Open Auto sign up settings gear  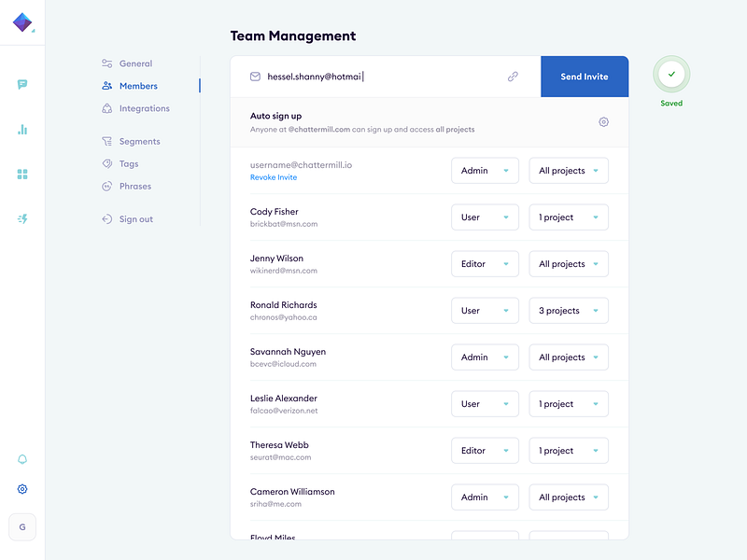pos(603,122)
